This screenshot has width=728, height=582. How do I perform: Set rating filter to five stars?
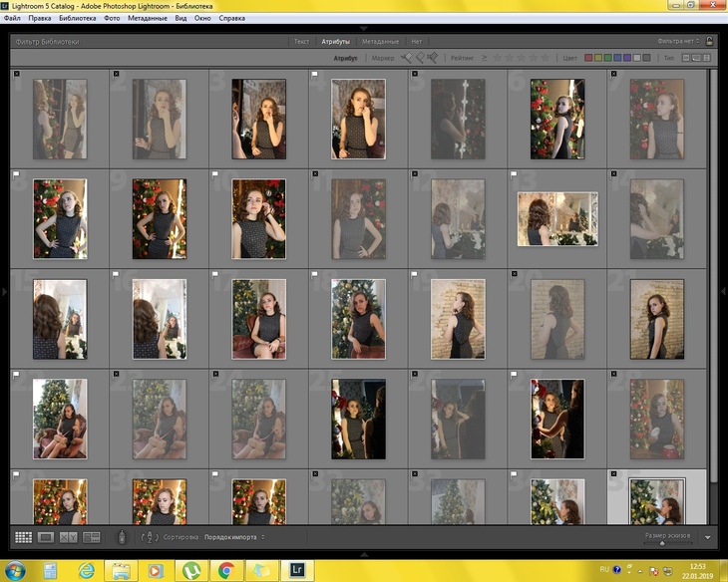tap(546, 58)
